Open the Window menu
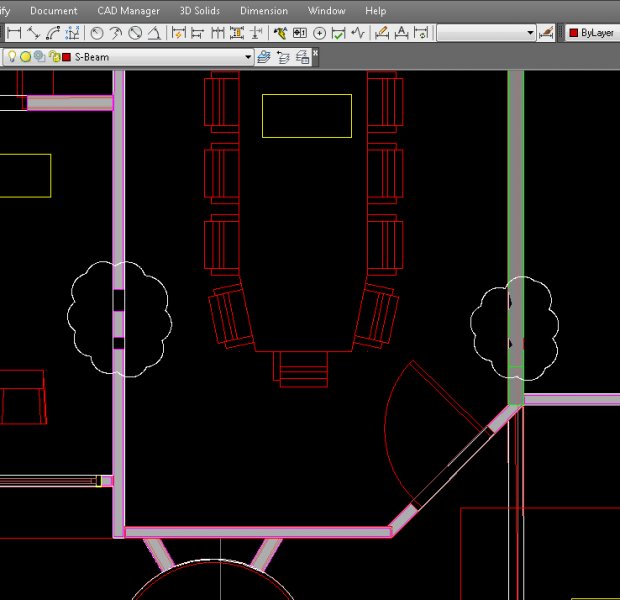 327,11
